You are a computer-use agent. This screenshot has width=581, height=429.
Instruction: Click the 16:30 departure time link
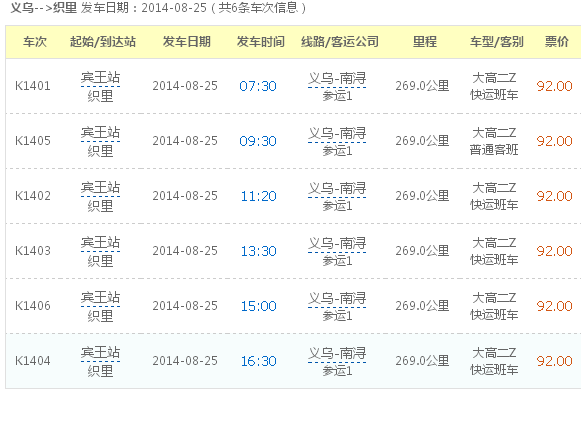tap(258, 361)
